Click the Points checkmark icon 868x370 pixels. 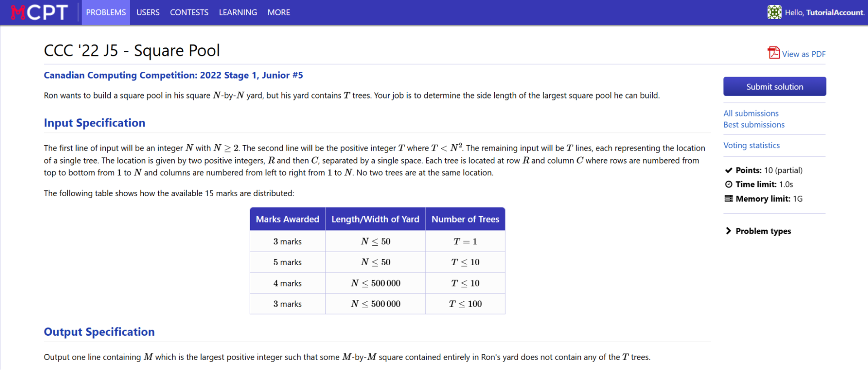point(729,170)
